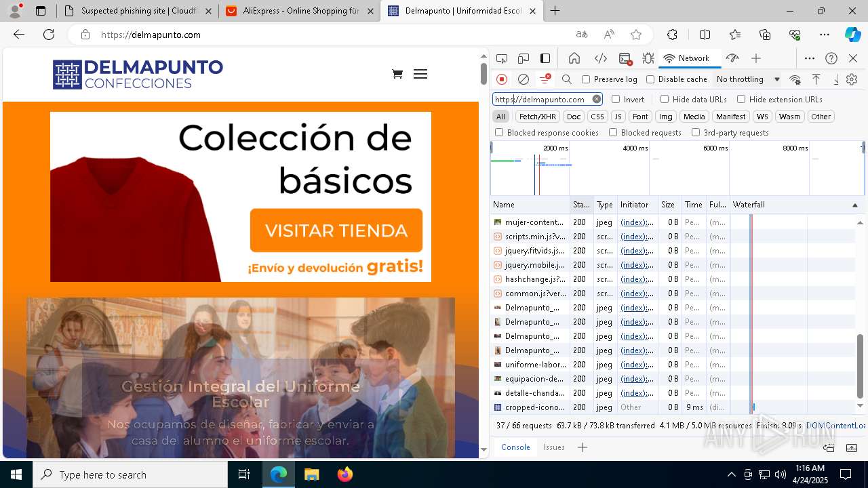Clear the filter text field

pos(597,99)
